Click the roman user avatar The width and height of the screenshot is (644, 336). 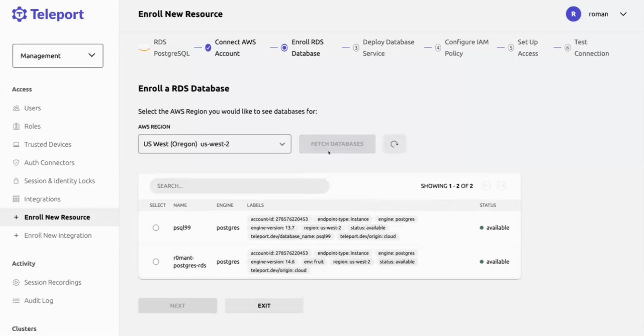click(573, 14)
